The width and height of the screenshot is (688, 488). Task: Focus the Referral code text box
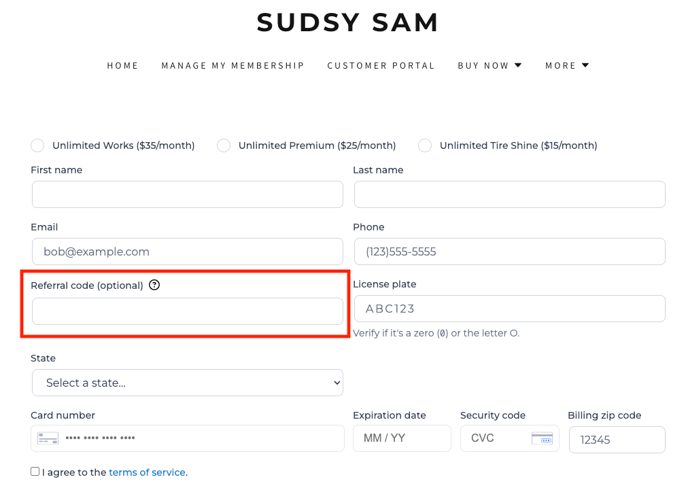[x=187, y=311]
